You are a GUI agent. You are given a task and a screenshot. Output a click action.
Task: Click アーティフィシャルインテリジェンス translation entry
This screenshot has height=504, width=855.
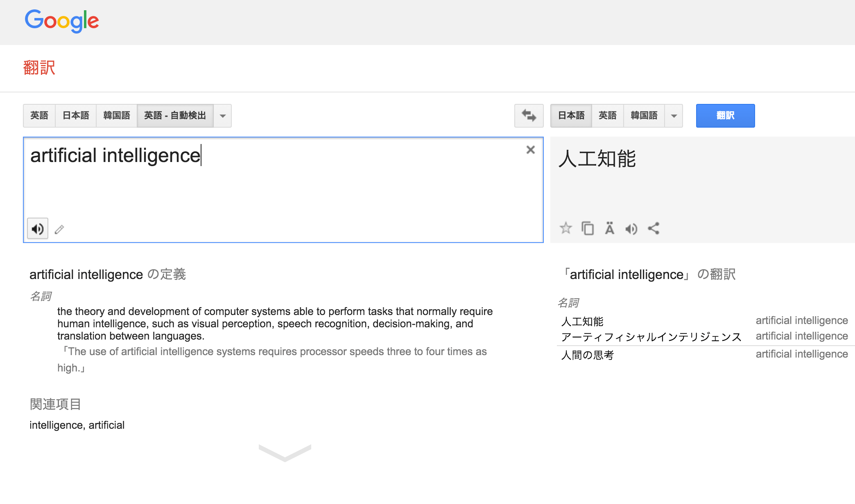point(651,337)
